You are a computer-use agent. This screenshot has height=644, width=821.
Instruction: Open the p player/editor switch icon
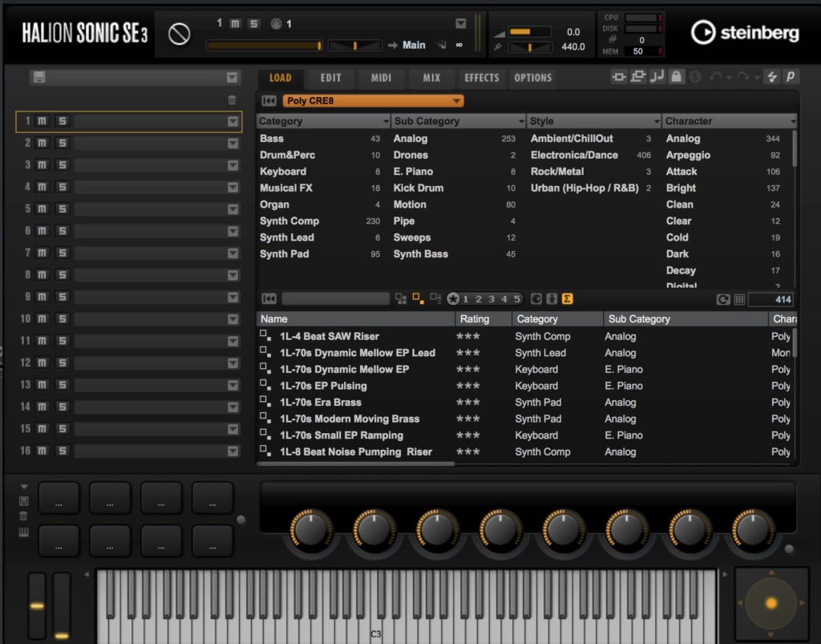(x=790, y=77)
